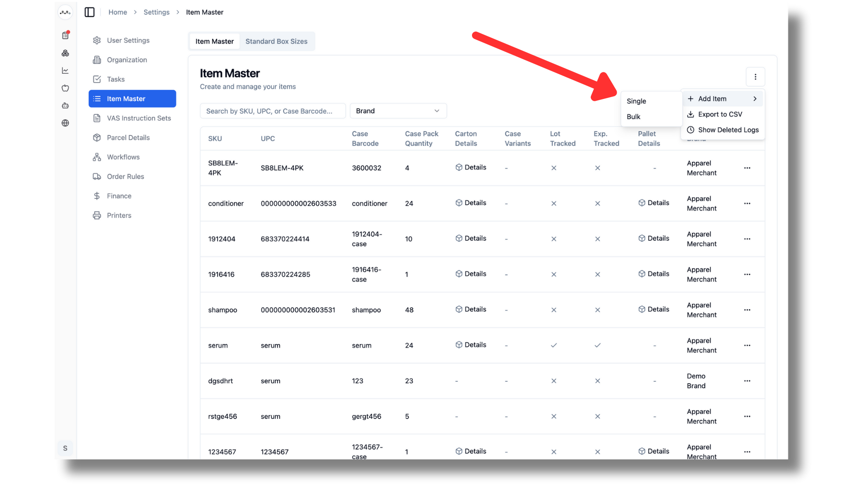The height and width of the screenshot is (488, 868).
Task: Open Carton Details for the serum SKU row
Action: coord(471,345)
